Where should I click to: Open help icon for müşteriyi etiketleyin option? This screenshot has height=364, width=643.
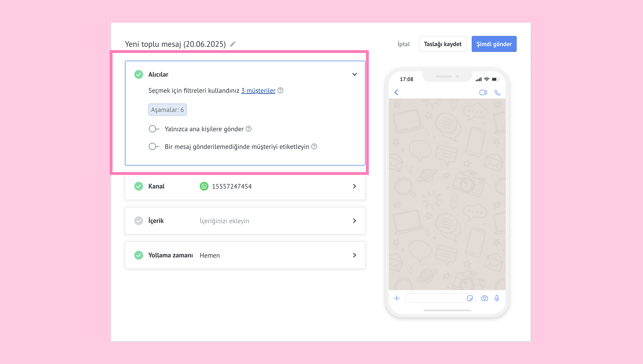(x=314, y=147)
